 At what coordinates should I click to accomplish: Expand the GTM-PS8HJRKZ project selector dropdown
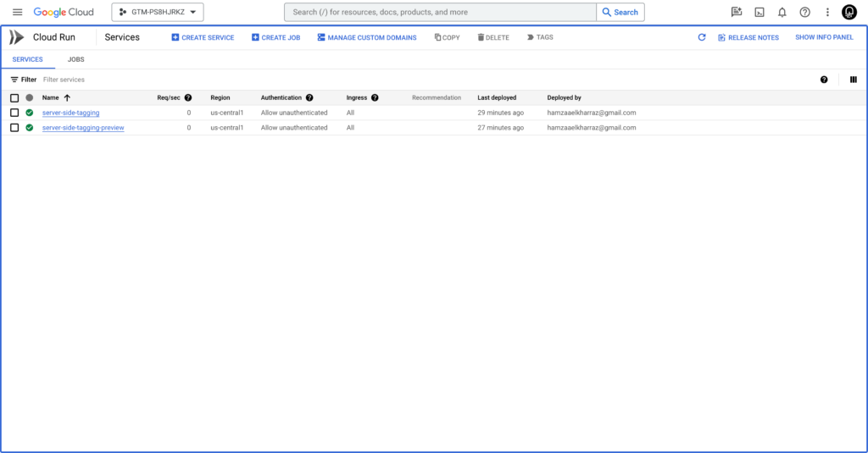click(x=158, y=12)
